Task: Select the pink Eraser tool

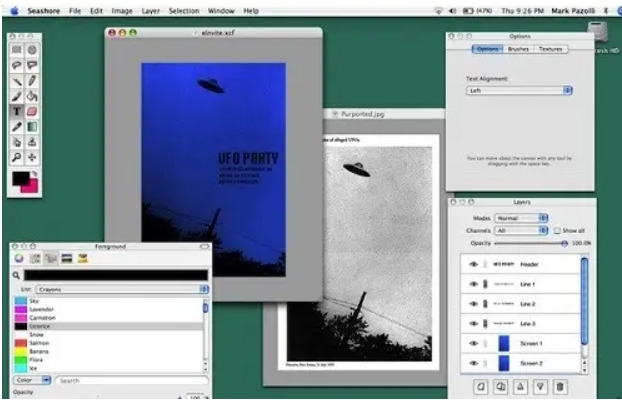Action: (x=32, y=112)
